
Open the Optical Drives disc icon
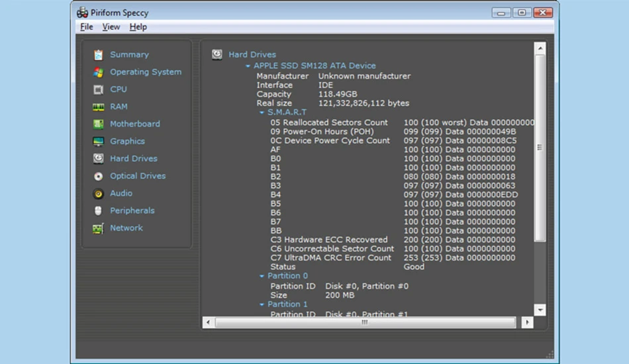click(98, 177)
